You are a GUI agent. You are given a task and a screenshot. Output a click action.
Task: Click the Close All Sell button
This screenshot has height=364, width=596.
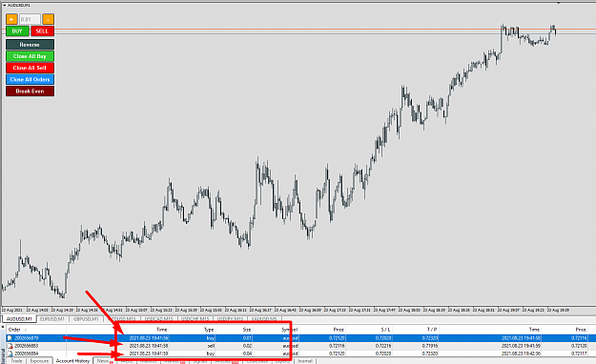tap(30, 68)
